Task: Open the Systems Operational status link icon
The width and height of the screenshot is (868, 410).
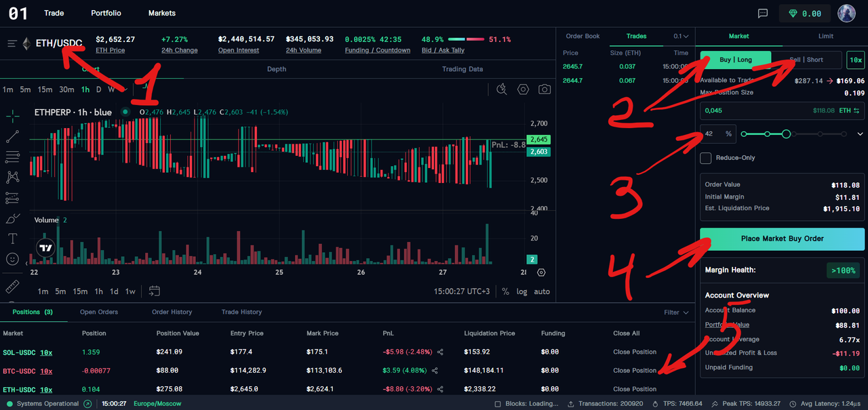Action: (87, 404)
